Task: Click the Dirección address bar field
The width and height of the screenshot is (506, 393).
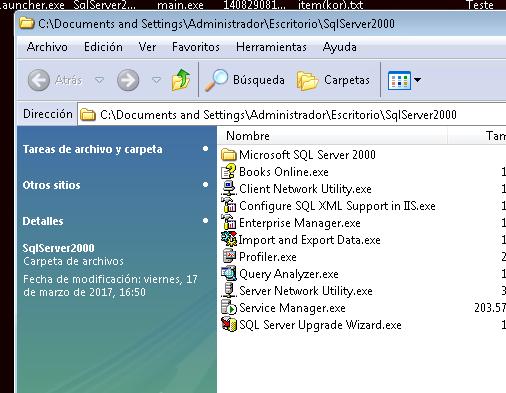Action: coord(292,115)
